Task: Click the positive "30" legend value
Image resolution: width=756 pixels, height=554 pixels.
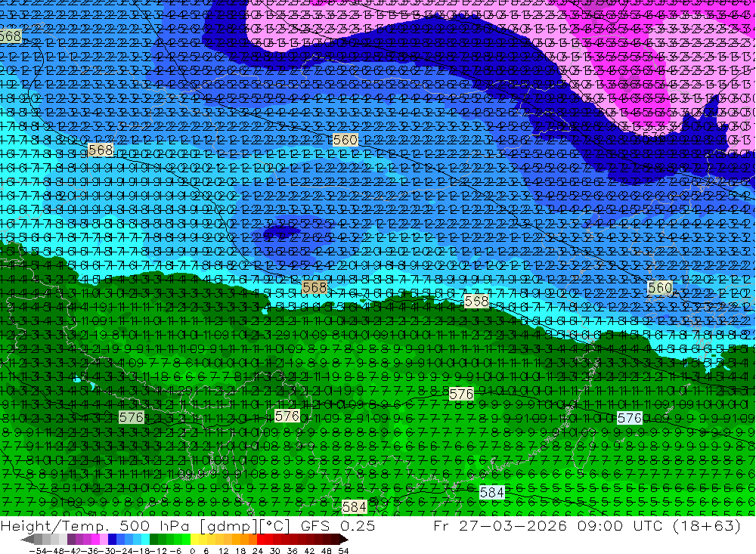Action: 275,551
